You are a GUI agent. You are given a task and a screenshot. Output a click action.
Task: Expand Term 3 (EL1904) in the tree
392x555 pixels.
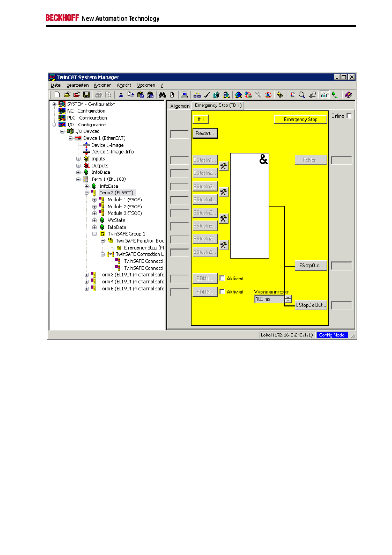pyautogui.click(x=86, y=275)
